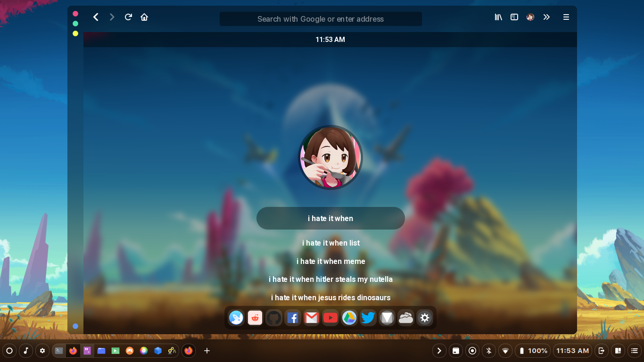Choose suggestion about hitler steals my nutella
This screenshot has height=362, width=644.
[331, 279]
